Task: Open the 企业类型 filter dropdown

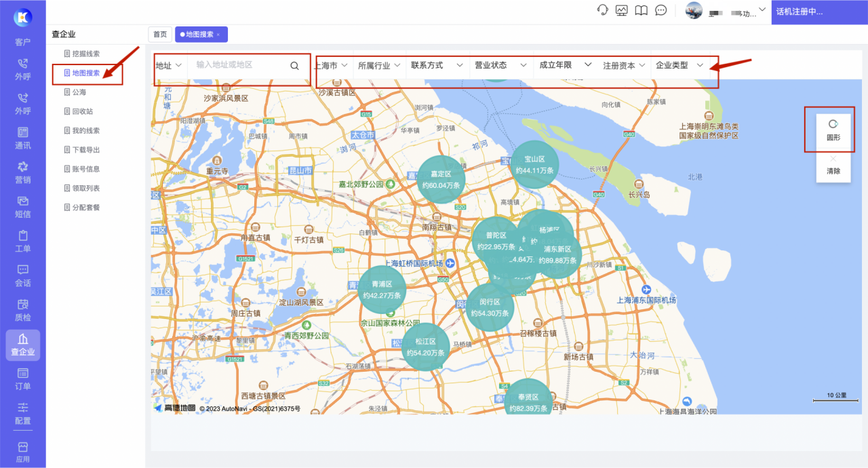Action: pyautogui.click(x=679, y=66)
